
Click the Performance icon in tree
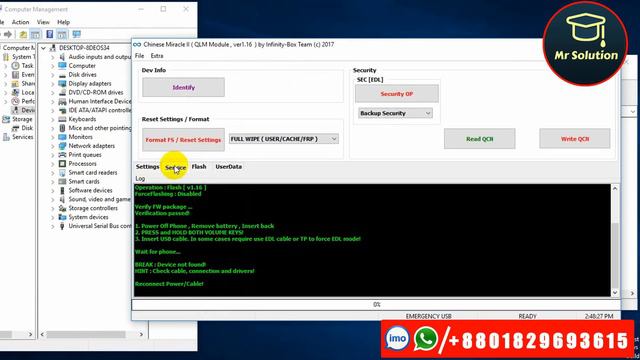pos(15,101)
